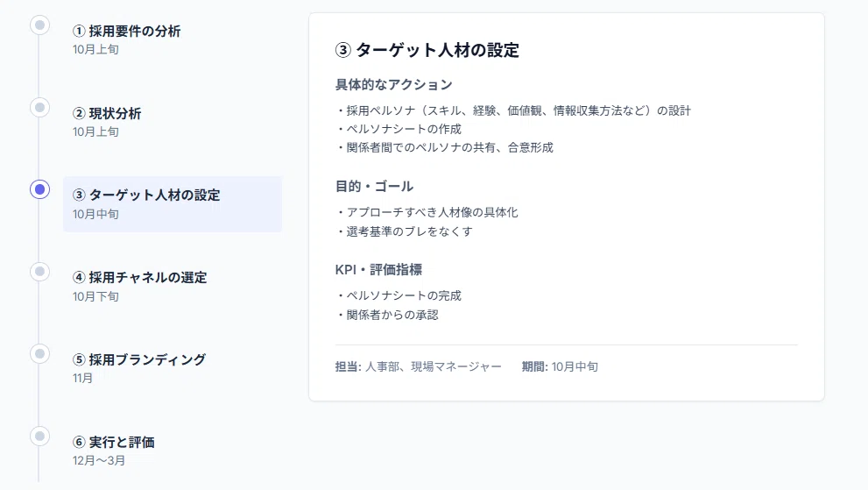Open step ① 採用要件の分析

tap(173, 39)
